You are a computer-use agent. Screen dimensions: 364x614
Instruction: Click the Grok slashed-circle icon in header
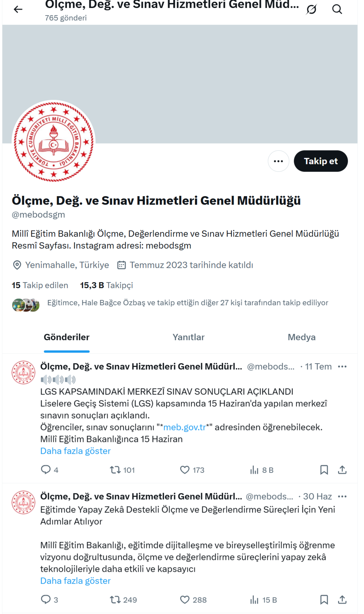[x=311, y=9]
